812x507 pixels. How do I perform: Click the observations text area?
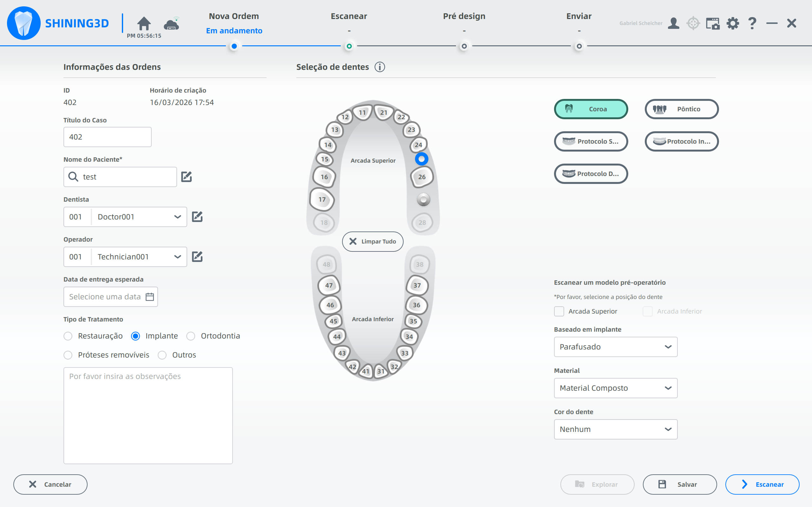pyautogui.click(x=148, y=415)
